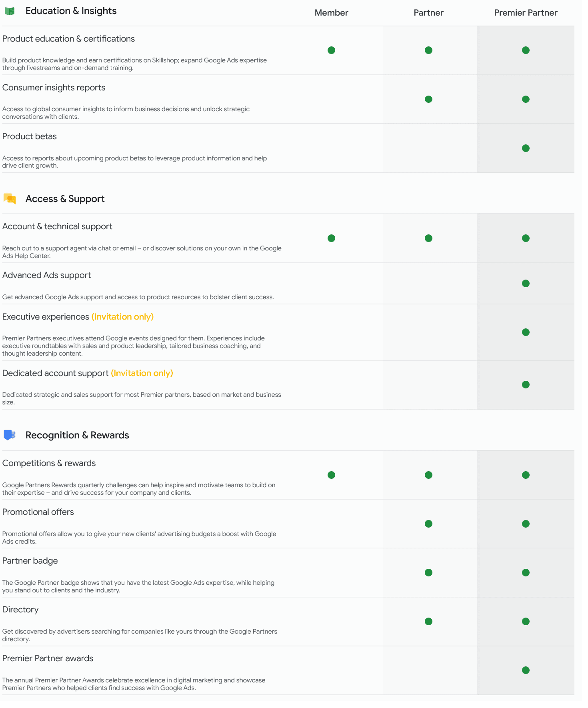Click Premier Partner dot for Product betas
This screenshot has width=588, height=708.
[526, 148]
